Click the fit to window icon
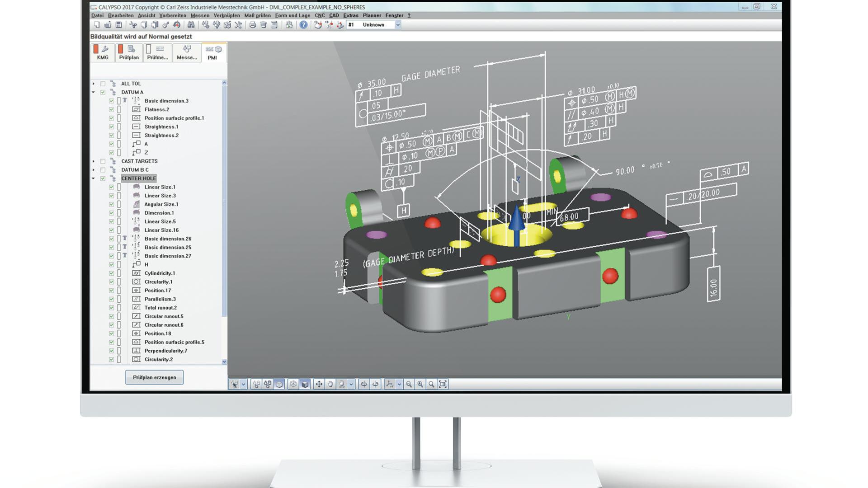 click(443, 384)
